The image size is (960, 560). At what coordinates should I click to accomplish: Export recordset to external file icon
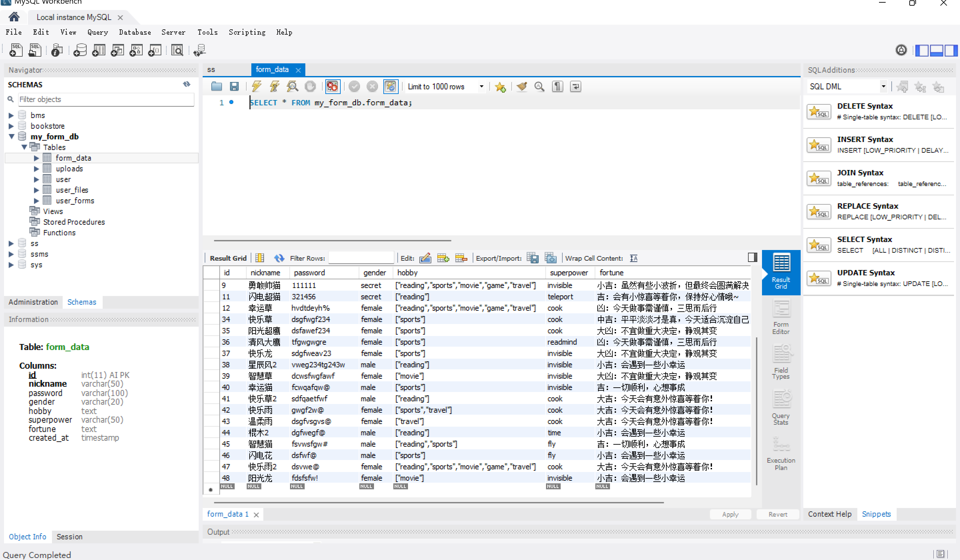coord(533,258)
